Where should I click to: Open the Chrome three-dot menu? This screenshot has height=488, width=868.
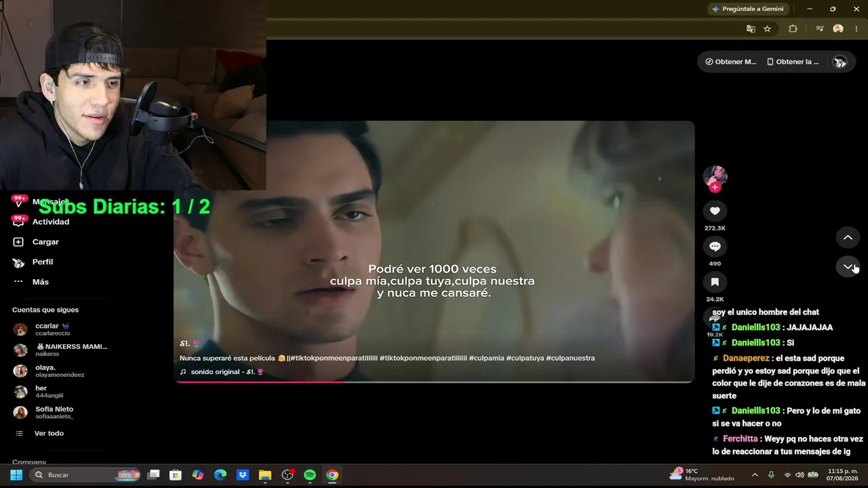tap(856, 29)
